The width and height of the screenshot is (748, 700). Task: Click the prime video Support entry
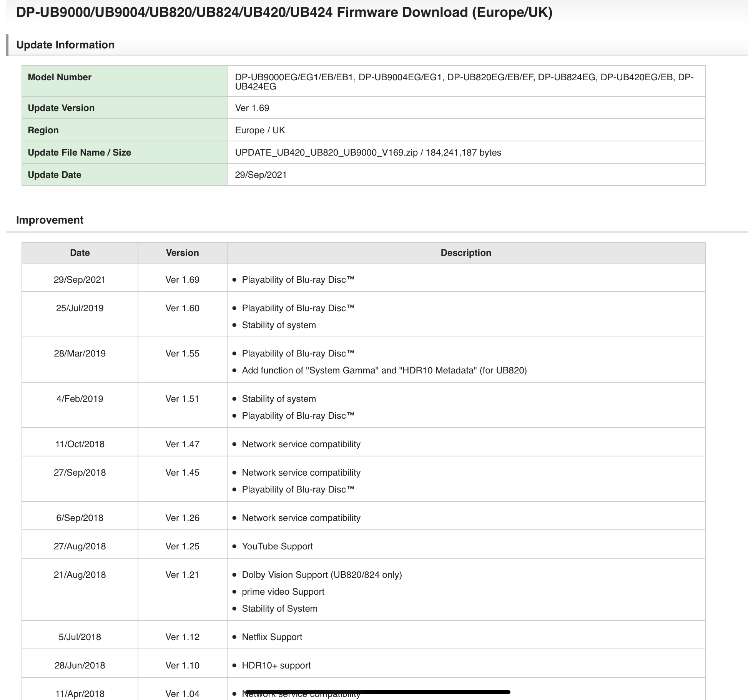click(x=283, y=592)
